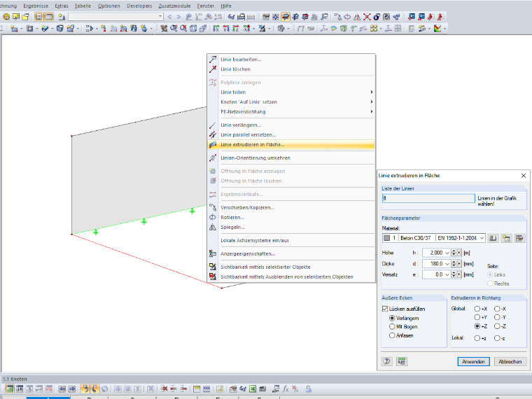Click Linien-Orientierung umkehren entry

pyautogui.click(x=290, y=157)
